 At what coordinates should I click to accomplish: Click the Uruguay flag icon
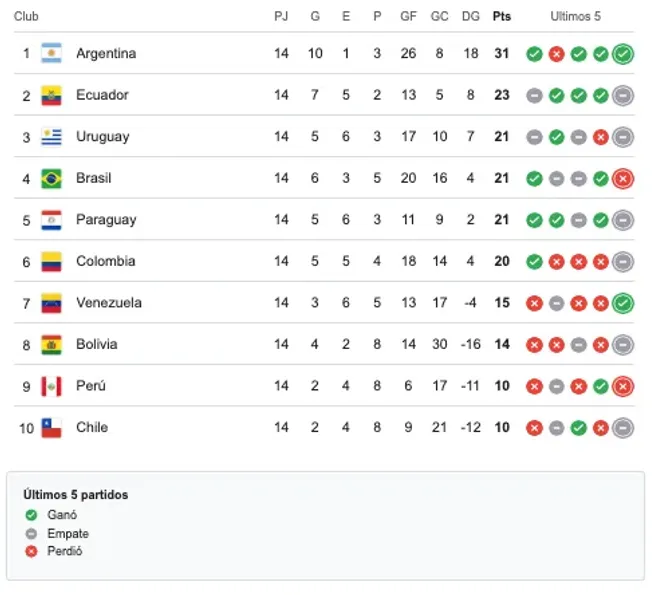click(x=51, y=137)
